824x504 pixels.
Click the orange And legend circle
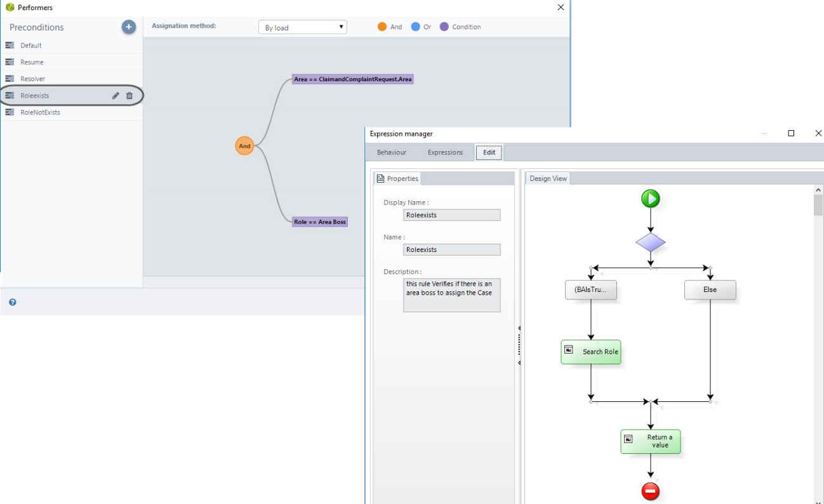(x=382, y=27)
